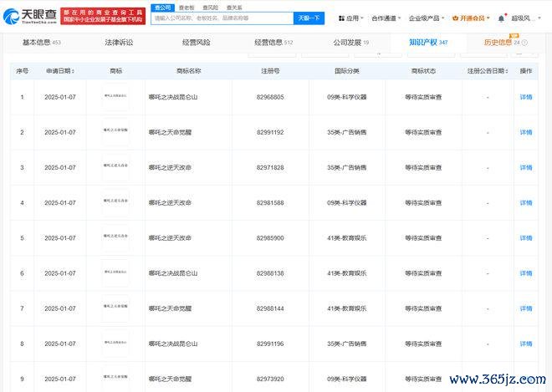Screen dimensions: 552x392
Task: Click the help icon beside 历史信息
Action: [x=524, y=43]
